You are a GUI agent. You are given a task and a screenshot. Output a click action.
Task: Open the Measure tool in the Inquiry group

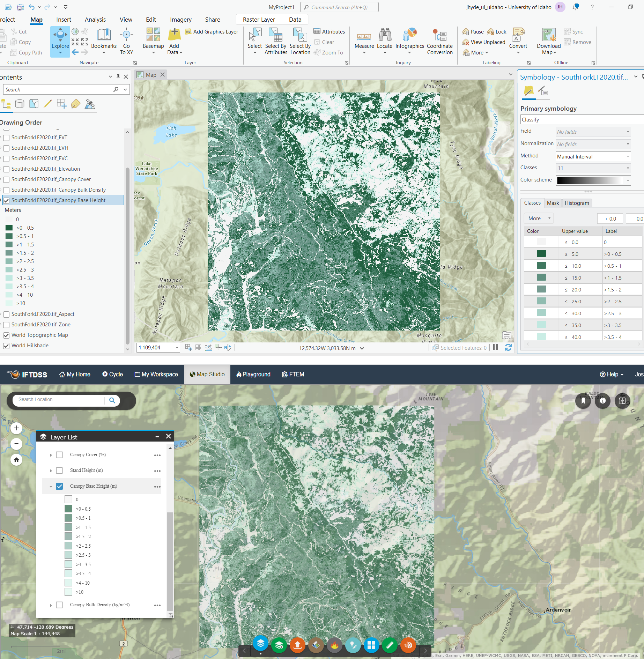pos(364,38)
